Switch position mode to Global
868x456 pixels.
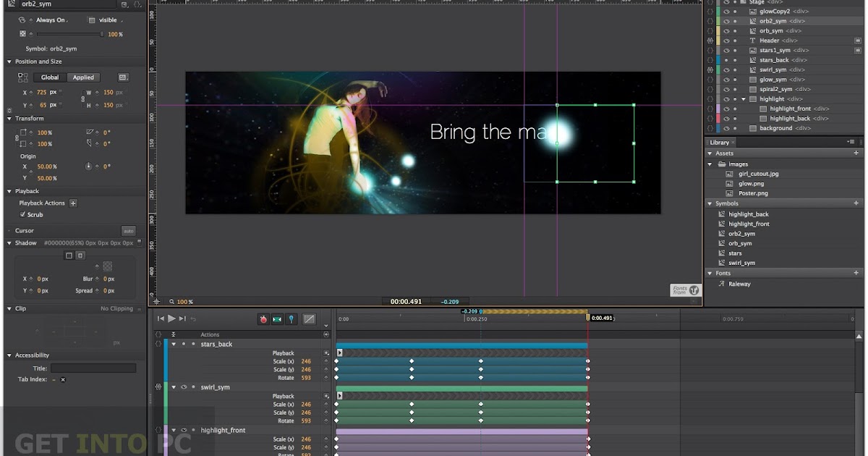(50, 77)
